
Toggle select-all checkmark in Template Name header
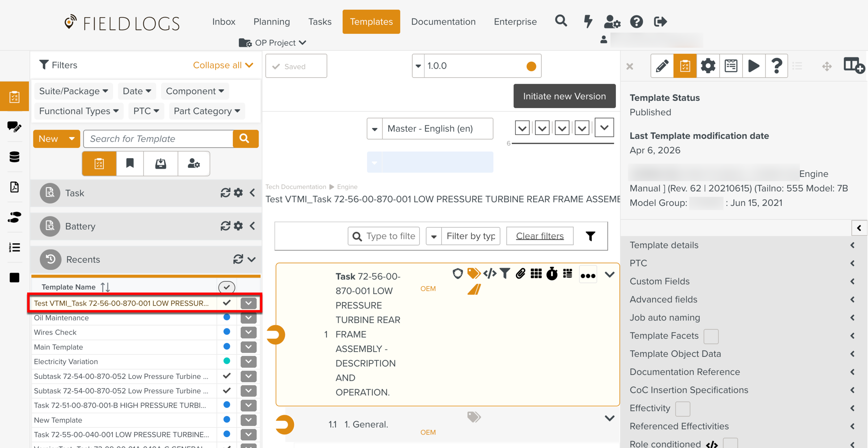pos(227,287)
